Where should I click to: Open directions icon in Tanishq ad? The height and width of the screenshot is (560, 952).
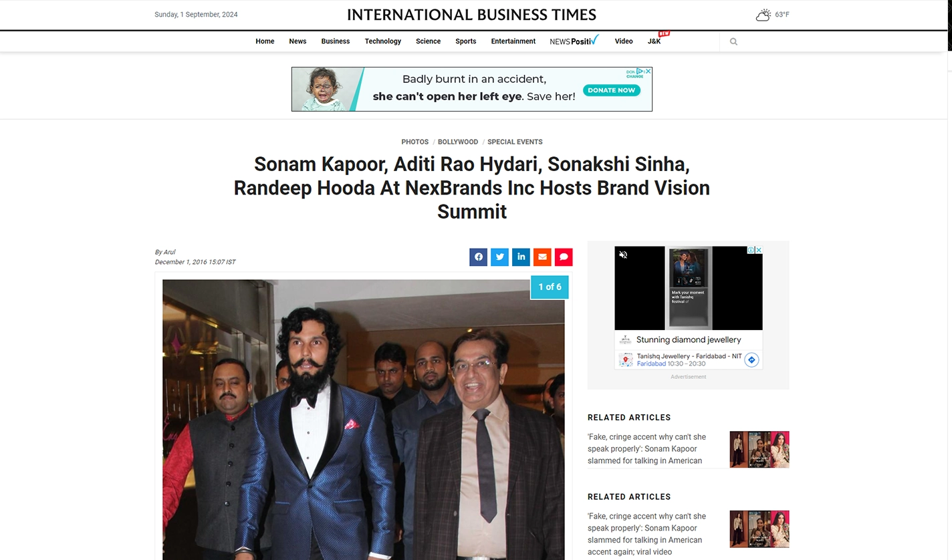tap(751, 360)
